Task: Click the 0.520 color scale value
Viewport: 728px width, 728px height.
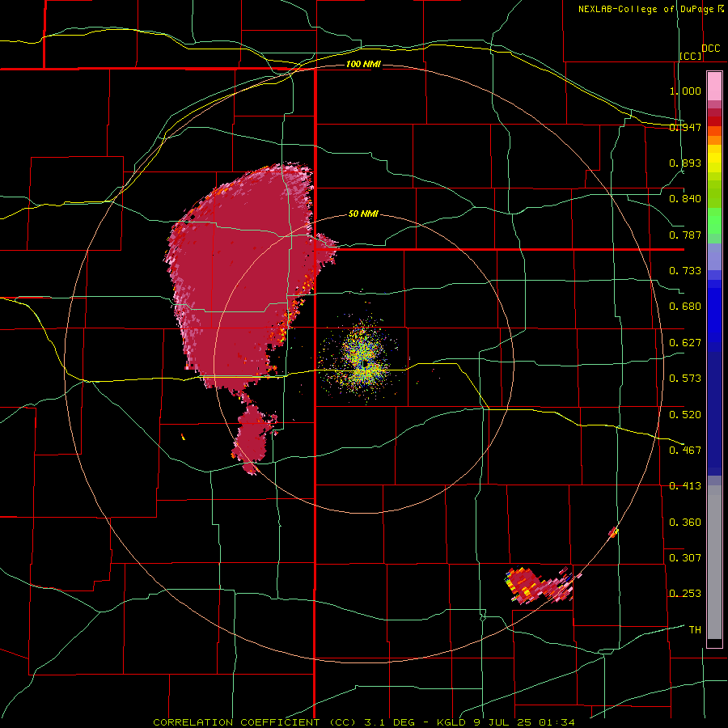Action: pos(685,414)
